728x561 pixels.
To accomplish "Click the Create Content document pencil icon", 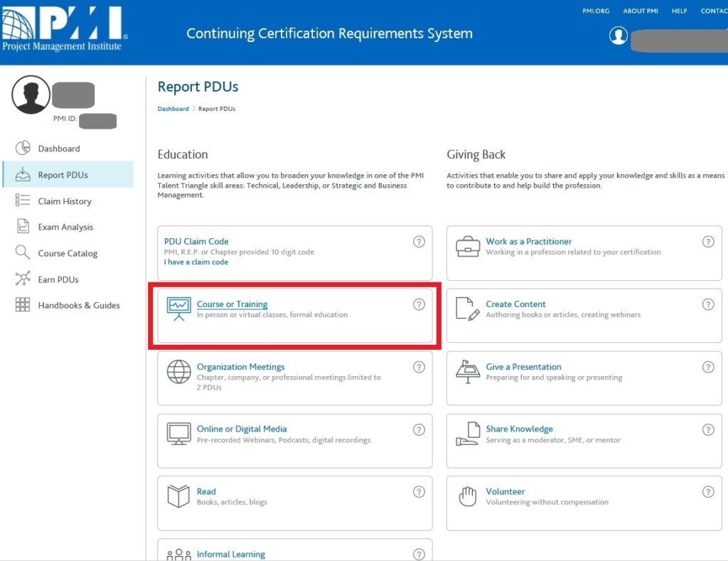I will point(468,309).
